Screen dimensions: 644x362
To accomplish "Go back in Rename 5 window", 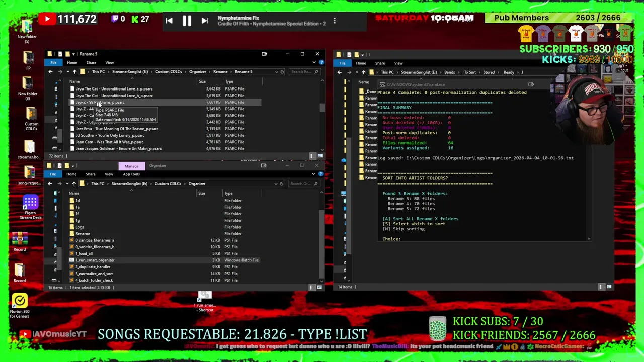I will 50,72.
